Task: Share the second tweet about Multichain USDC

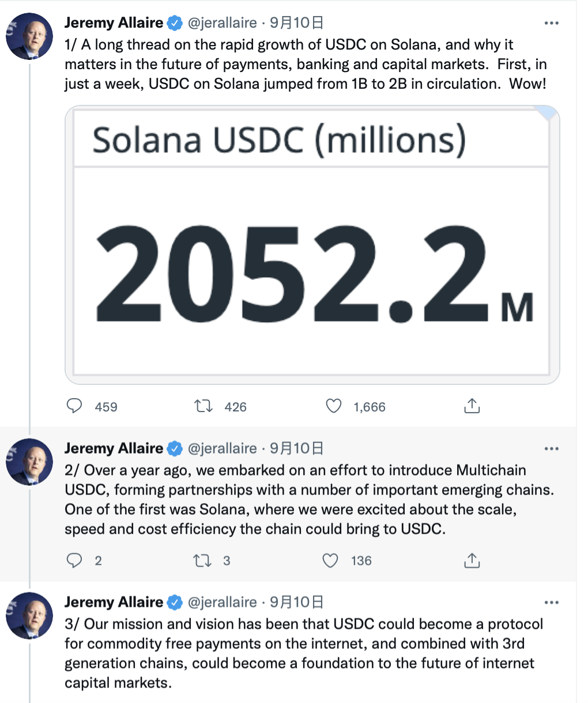Action: pyautogui.click(x=472, y=560)
